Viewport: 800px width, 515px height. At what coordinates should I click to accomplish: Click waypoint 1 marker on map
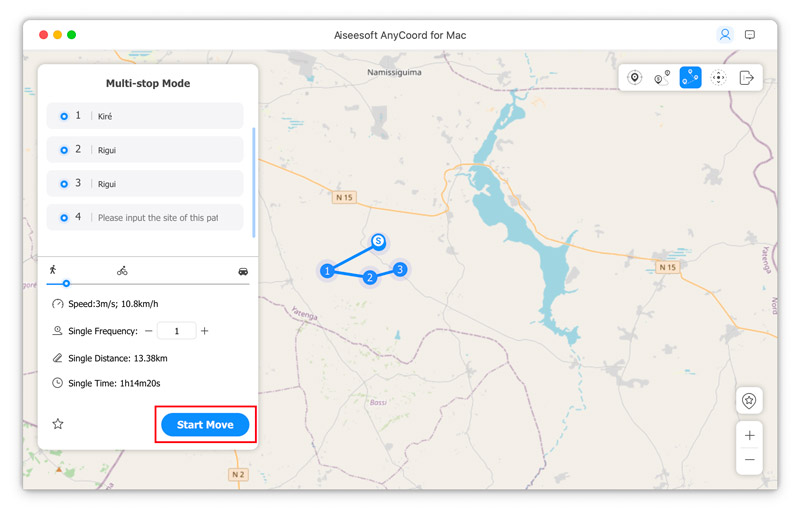pos(327,271)
